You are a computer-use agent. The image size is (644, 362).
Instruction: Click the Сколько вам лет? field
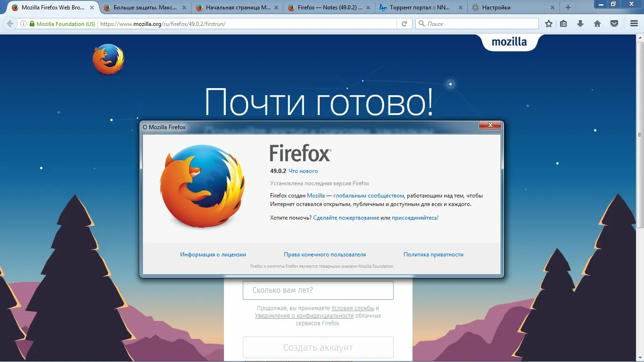tap(318, 290)
